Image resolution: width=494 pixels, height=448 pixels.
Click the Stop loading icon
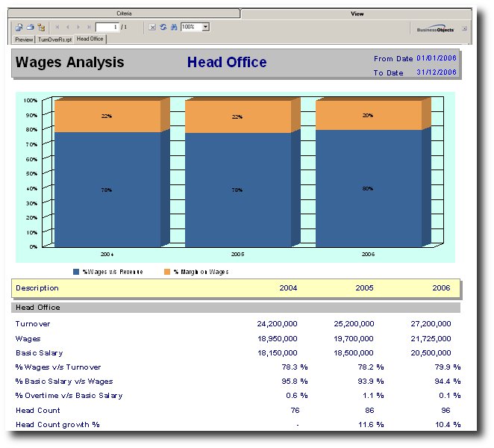click(152, 27)
